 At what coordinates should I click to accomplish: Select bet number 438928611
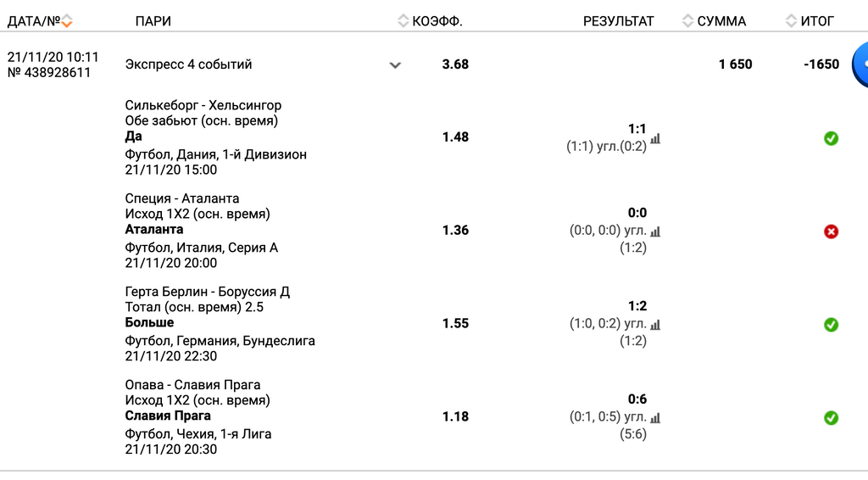point(49,73)
